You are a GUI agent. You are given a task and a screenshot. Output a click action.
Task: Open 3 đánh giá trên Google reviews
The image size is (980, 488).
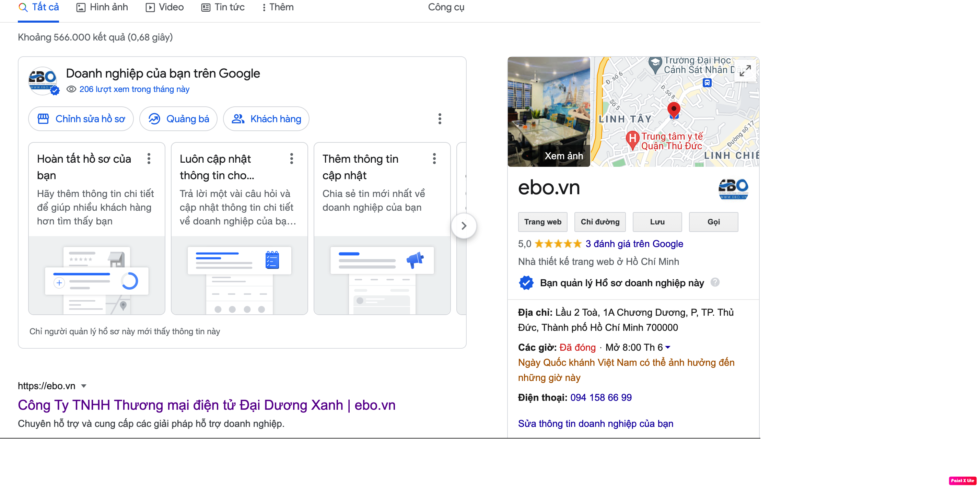(634, 244)
